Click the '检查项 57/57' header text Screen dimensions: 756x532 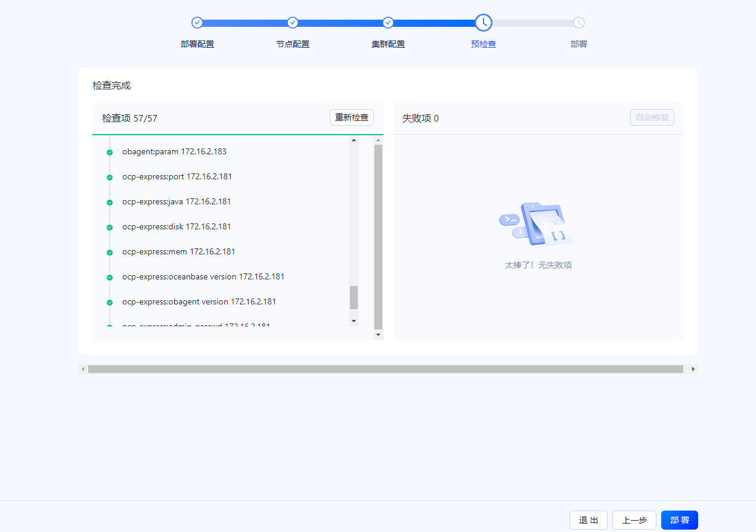[129, 118]
